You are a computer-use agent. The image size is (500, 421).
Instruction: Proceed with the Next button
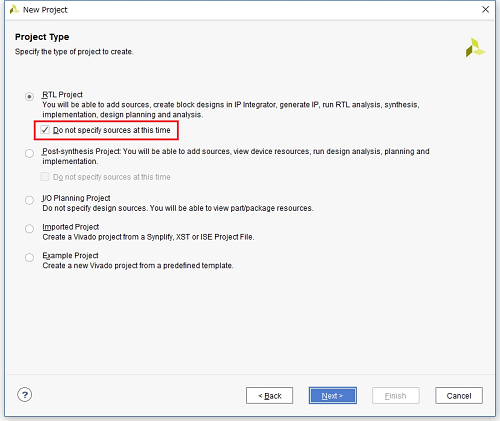(333, 396)
